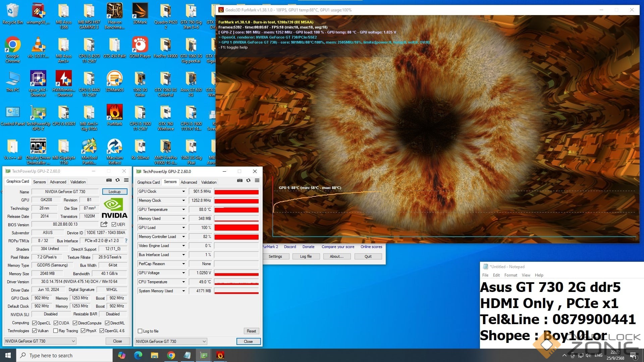Image resolution: width=644 pixels, height=362 pixels.
Task: Enable the Log to file checkbox
Action: [140, 331]
